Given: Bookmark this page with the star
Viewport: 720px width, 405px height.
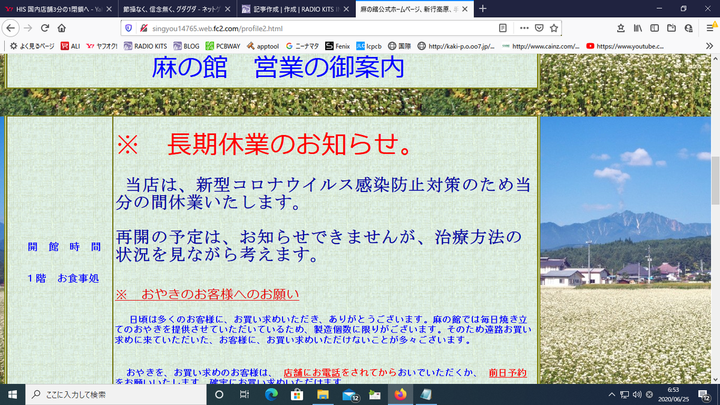Looking at the screenshot, I should [554, 28].
